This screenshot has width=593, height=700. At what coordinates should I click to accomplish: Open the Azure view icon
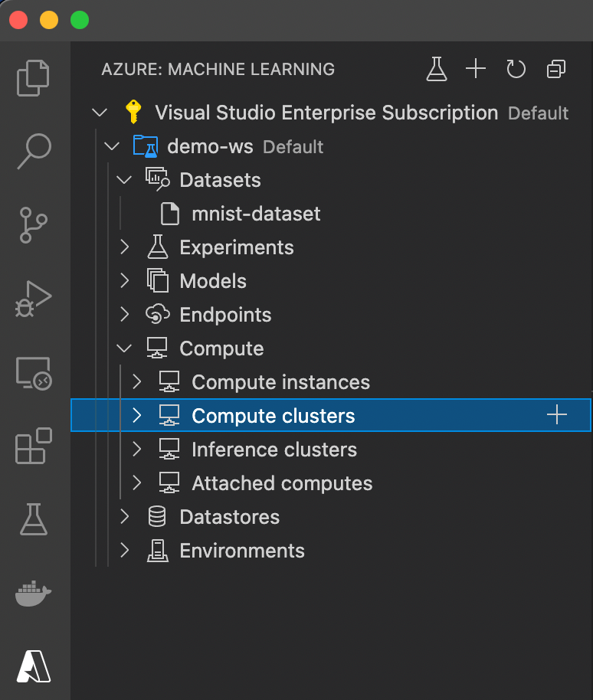[34, 666]
